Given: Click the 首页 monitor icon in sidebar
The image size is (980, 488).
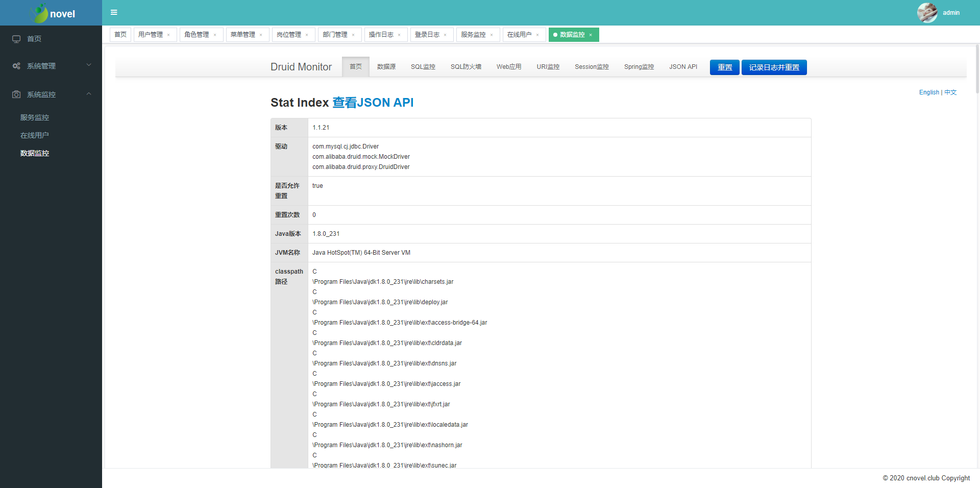Looking at the screenshot, I should coord(16,39).
